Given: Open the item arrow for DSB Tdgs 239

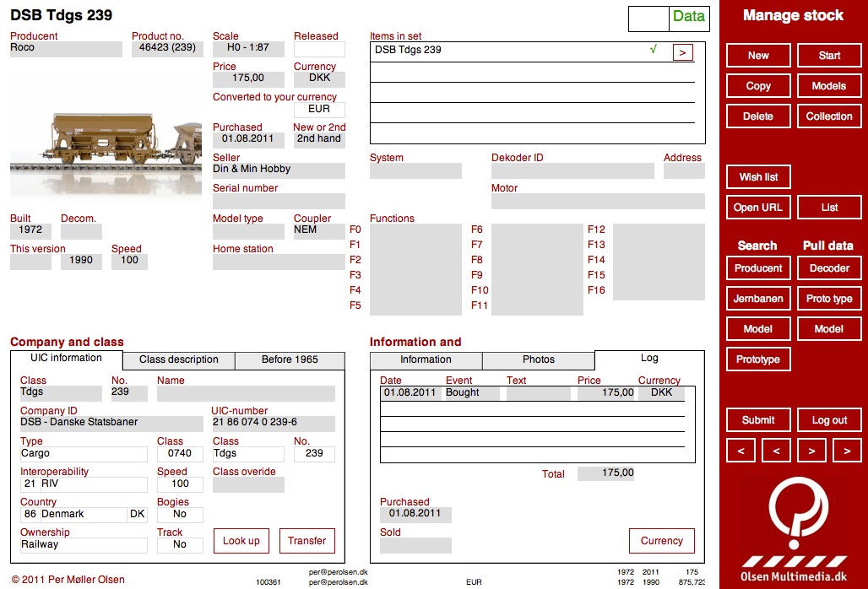Looking at the screenshot, I should pyautogui.click(x=682, y=52).
